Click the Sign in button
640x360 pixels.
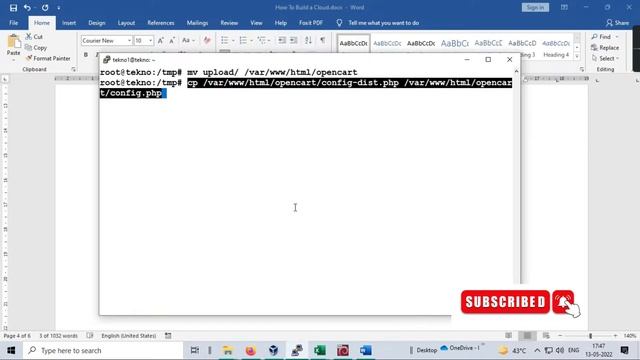point(535,7)
